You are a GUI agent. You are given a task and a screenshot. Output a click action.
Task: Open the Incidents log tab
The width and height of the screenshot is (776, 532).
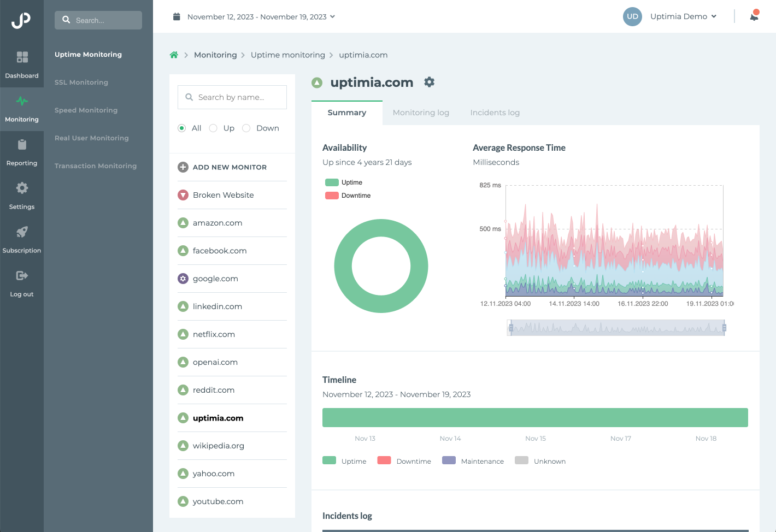495,113
